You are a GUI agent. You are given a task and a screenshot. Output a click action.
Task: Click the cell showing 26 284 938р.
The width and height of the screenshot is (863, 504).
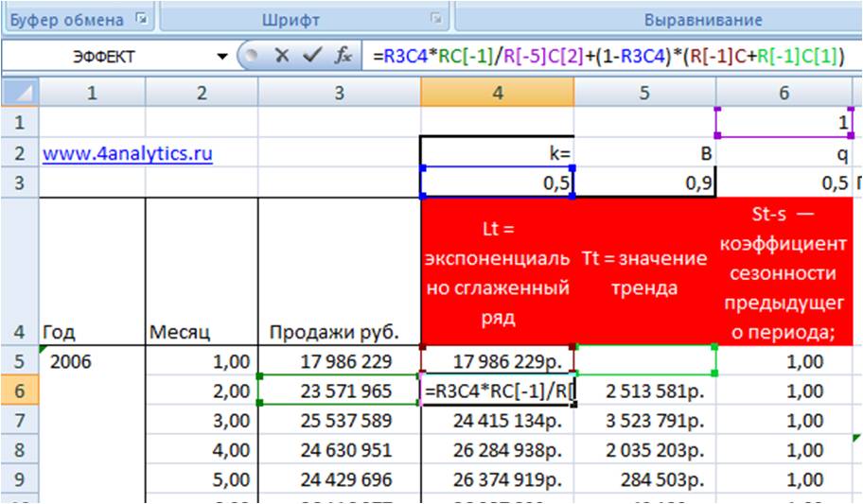[x=498, y=449]
